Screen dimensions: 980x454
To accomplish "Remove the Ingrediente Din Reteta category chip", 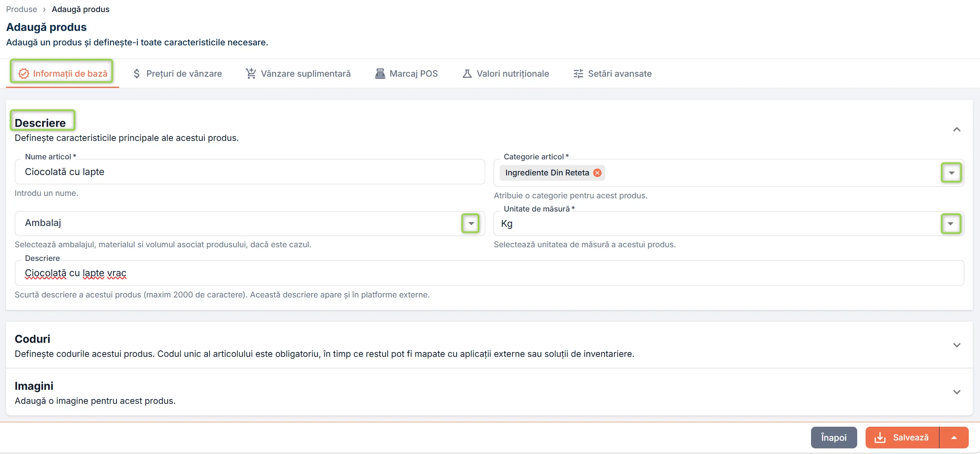I will 598,173.
